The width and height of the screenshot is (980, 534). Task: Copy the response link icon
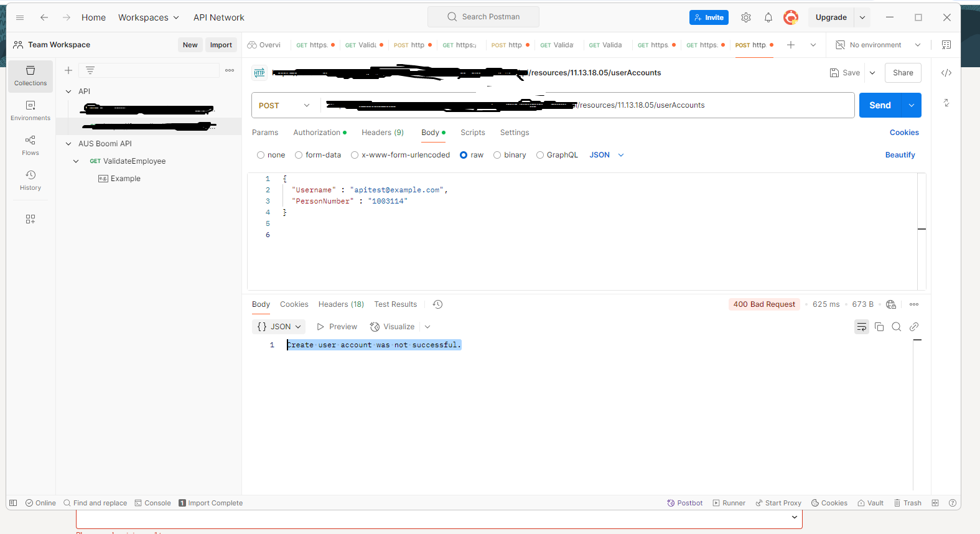pos(914,327)
